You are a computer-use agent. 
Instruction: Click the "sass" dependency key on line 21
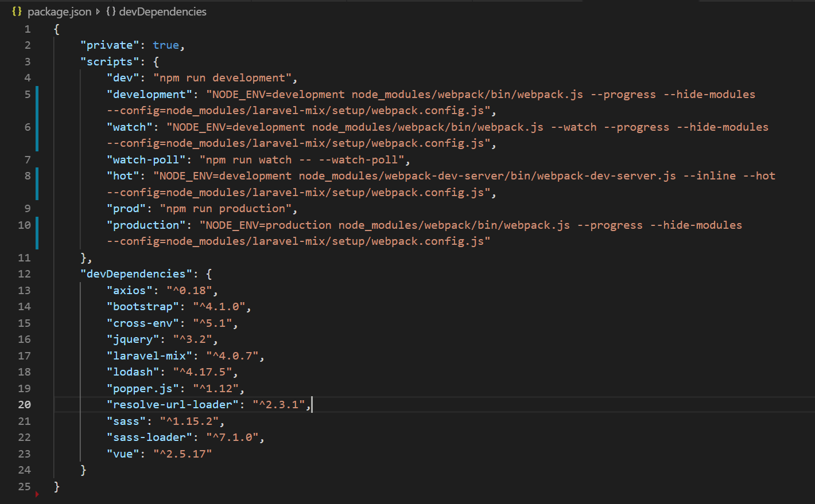pos(127,421)
